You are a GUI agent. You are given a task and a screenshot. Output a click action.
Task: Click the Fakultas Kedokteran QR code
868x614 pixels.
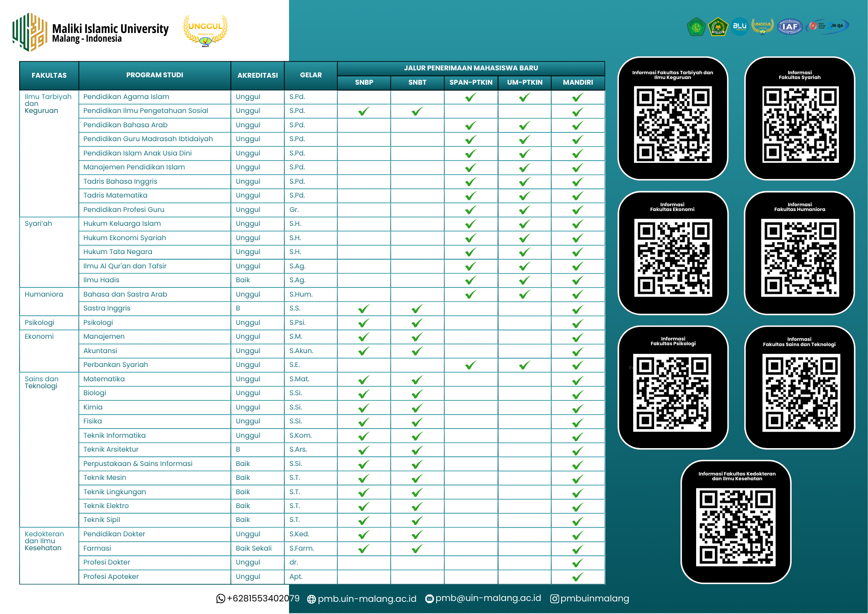(x=736, y=527)
